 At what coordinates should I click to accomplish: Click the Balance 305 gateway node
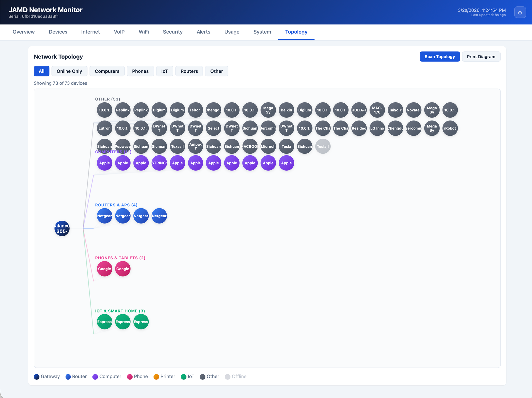62,228
